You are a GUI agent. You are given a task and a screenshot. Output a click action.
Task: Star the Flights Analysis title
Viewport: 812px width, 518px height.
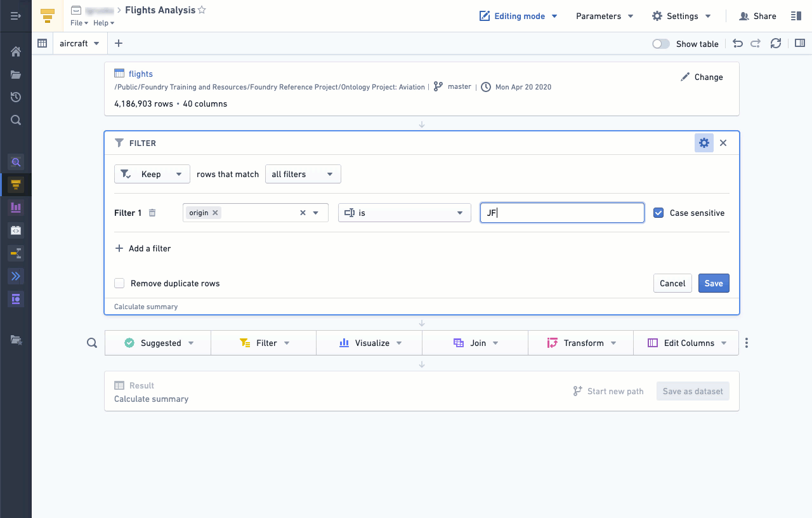click(x=202, y=10)
